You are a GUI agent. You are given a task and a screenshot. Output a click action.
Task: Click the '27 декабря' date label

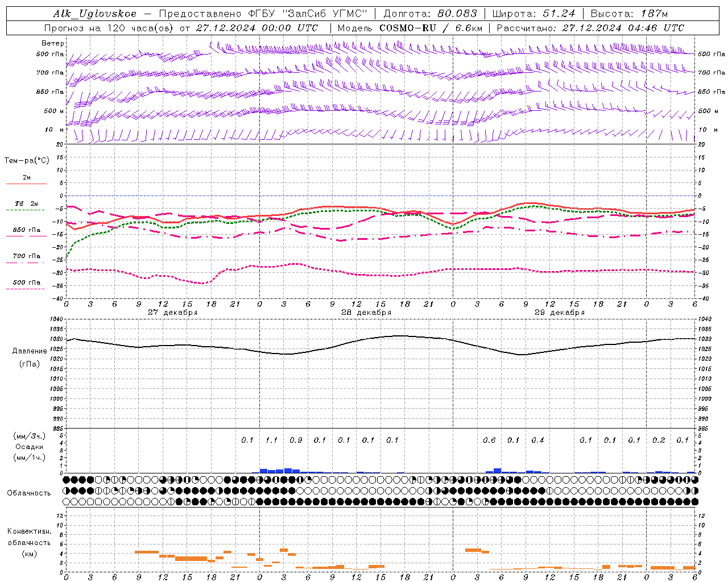173,313
